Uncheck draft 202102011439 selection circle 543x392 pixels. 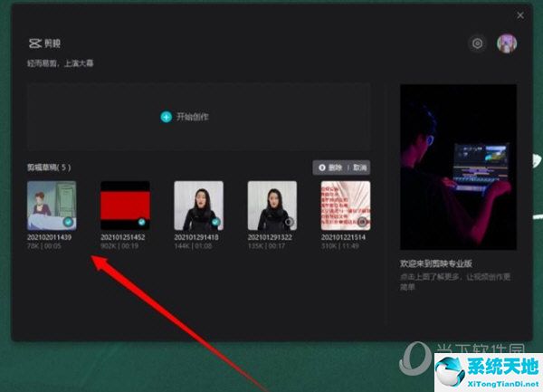pos(69,221)
